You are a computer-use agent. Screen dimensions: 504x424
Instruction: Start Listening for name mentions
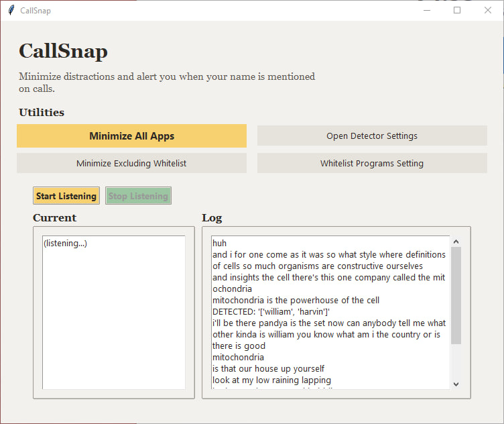click(66, 196)
